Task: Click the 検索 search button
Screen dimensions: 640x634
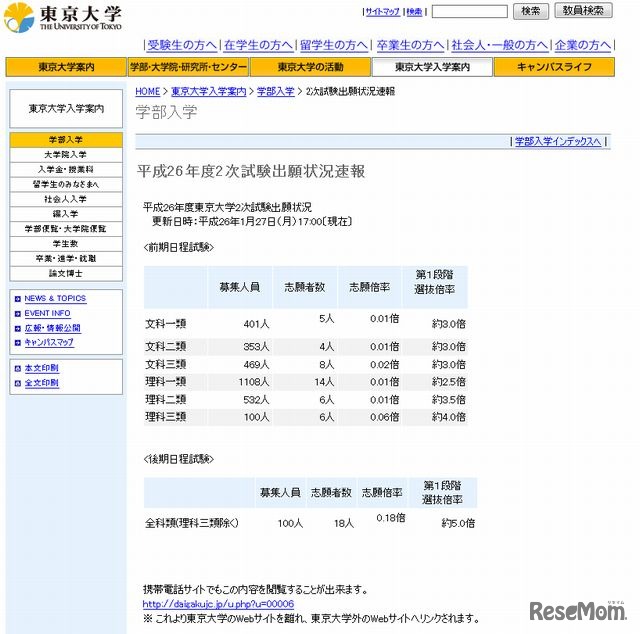Action: tap(531, 11)
